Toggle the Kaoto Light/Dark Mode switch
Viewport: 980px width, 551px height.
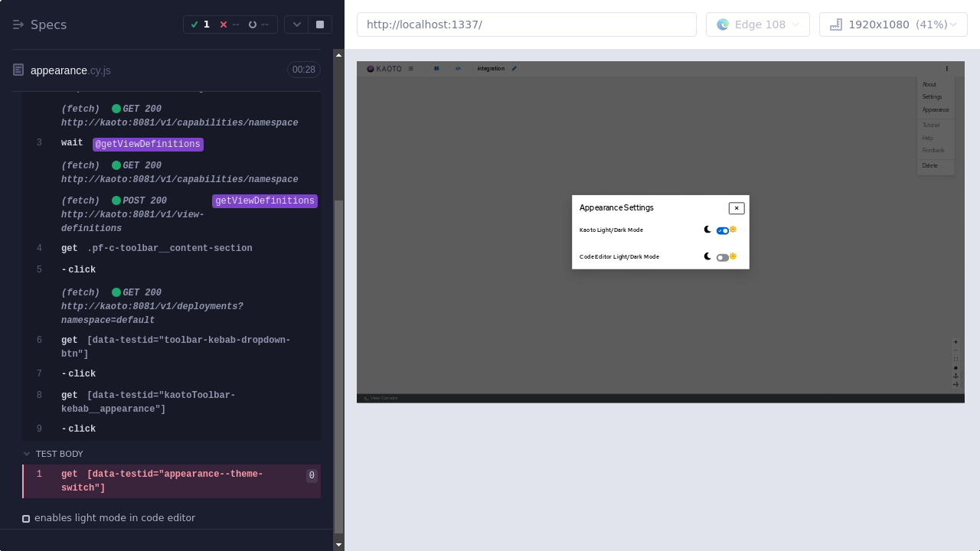coord(722,230)
